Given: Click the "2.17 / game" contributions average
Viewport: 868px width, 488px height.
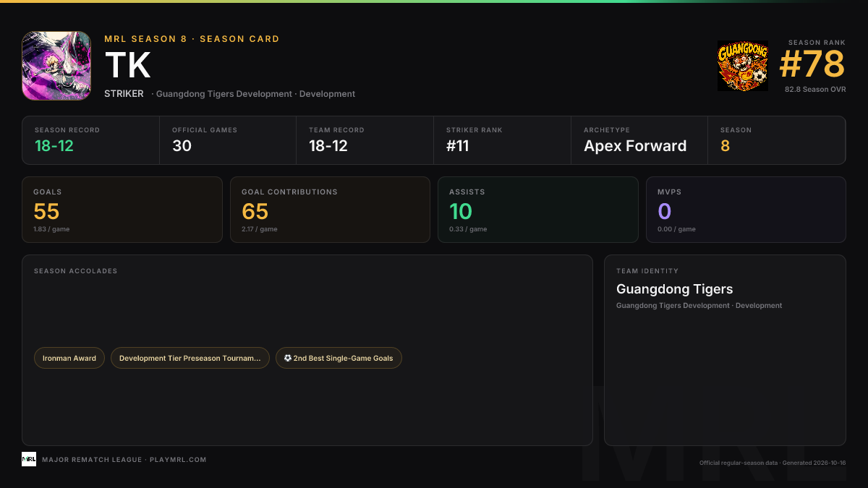Looking at the screenshot, I should tap(260, 229).
